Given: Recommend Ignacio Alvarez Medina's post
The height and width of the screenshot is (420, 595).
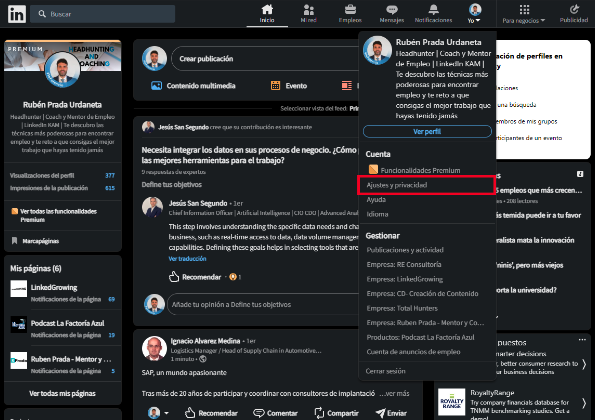Looking at the screenshot, I should 211,413.
